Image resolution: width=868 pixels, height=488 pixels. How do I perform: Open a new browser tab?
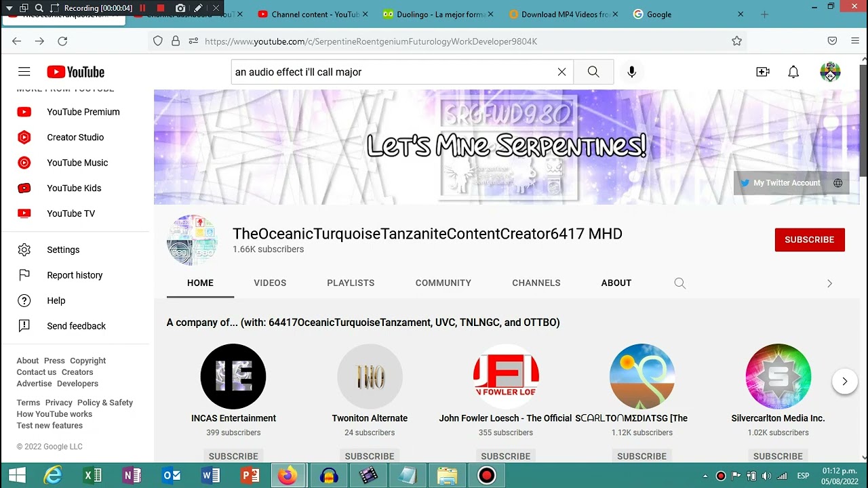point(764,14)
